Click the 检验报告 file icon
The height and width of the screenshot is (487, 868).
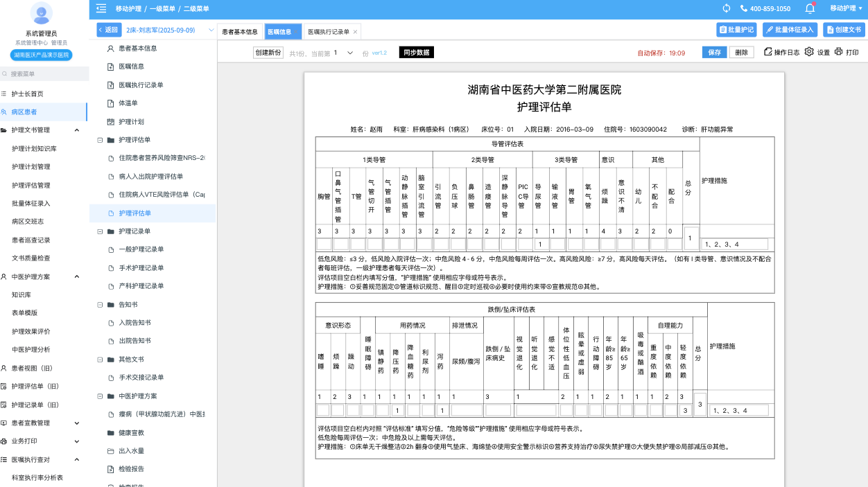coord(110,470)
